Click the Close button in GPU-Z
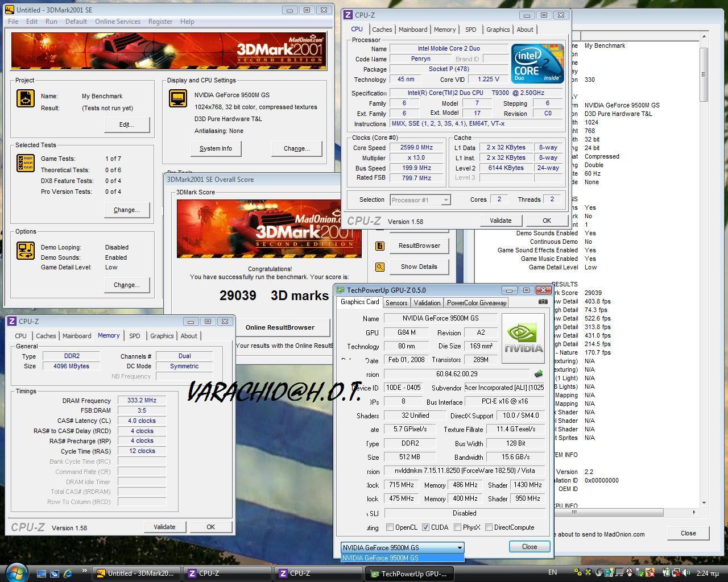Viewport: 728px width, 582px height. [x=530, y=547]
